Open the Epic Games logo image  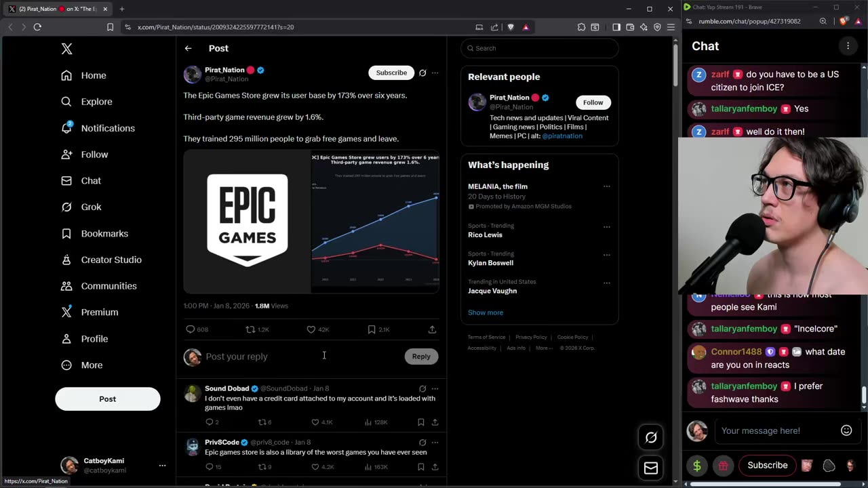pos(247,221)
